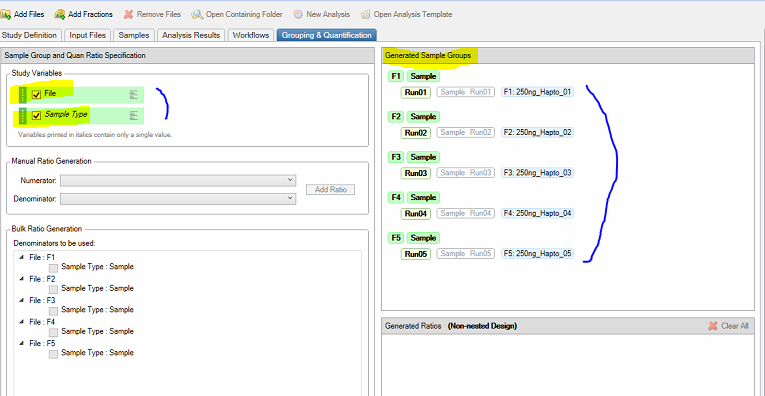Click the Add Files toolbar icon
Screen dimensions: 765x396
point(6,14)
